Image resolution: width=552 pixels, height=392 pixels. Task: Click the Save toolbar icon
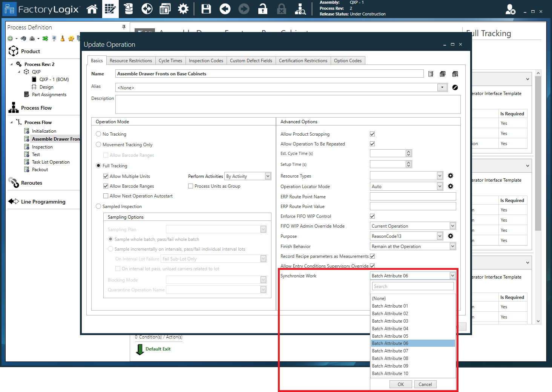tap(206, 9)
